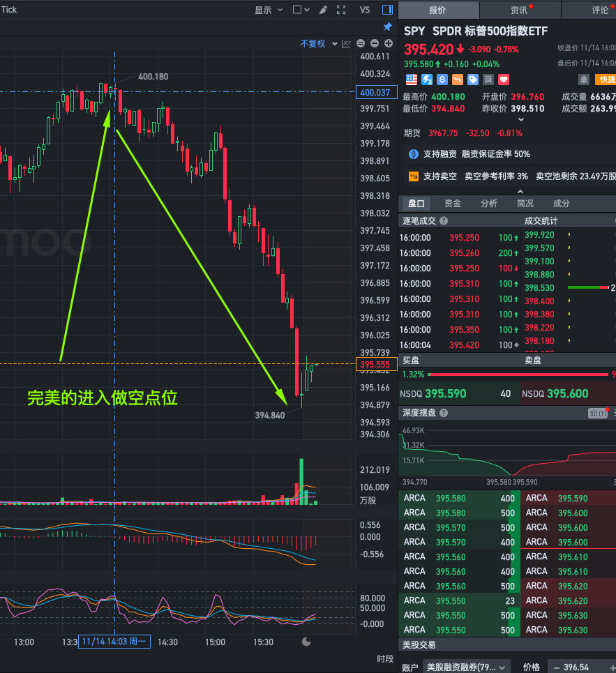The image size is (616, 673).
Task: Click the moon after-hours icon
Action: pos(306,642)
